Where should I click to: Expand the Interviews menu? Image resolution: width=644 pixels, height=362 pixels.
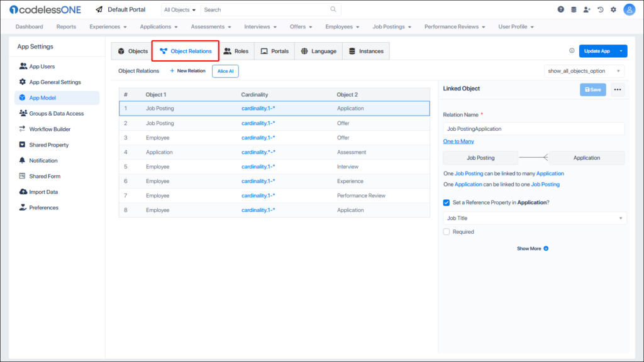click(260, 26)
